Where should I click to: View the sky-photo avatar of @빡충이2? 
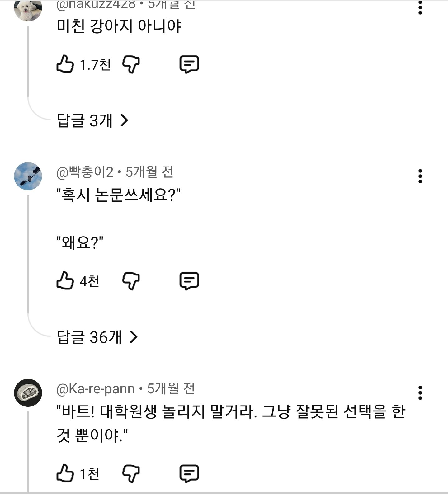pyautogui.click(x=28, y=176)
